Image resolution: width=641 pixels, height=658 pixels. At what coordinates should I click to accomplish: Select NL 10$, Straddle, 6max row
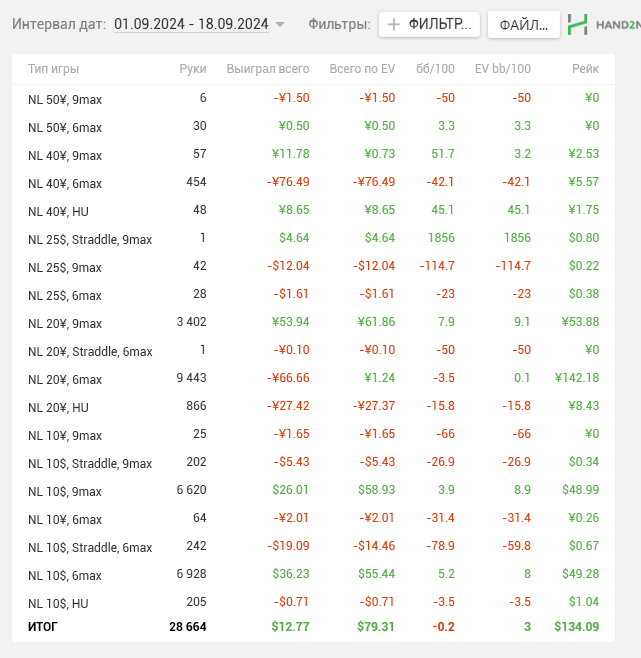[x=313, y=546]
